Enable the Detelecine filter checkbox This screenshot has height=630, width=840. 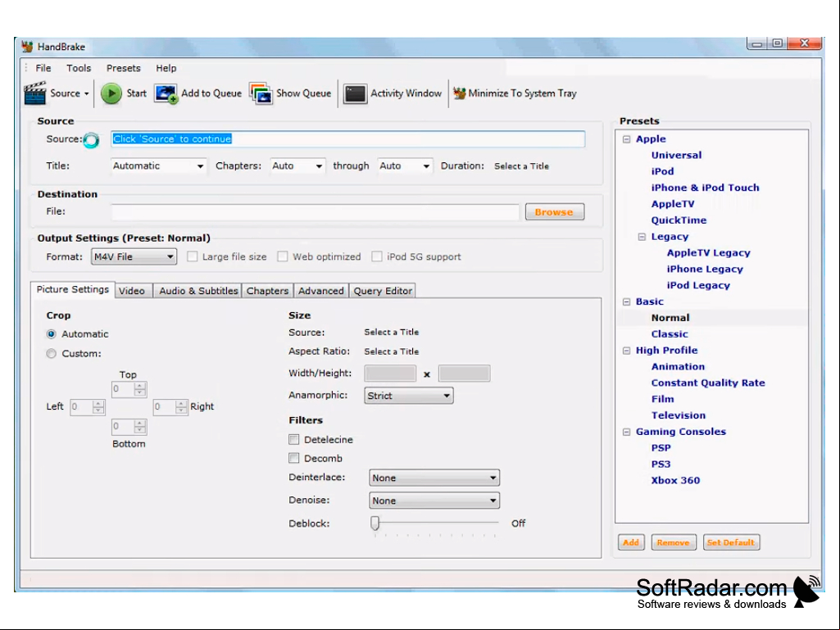[293, 440]
